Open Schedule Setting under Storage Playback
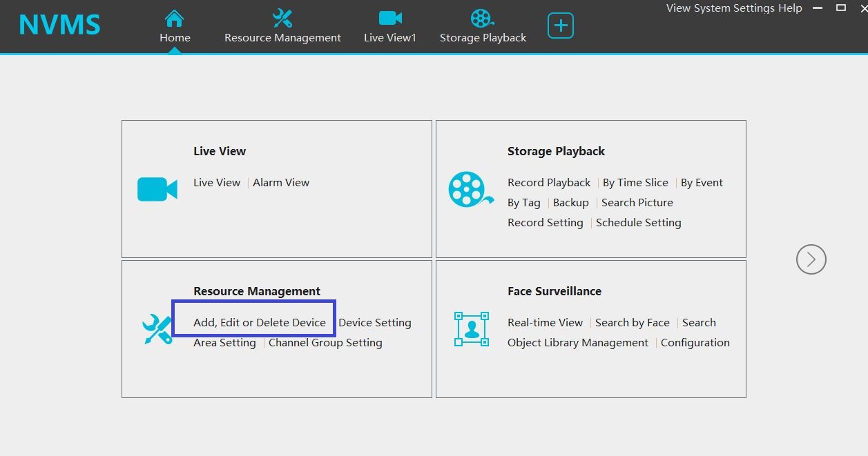The image size is (868, 456). (x=638, y=222)
